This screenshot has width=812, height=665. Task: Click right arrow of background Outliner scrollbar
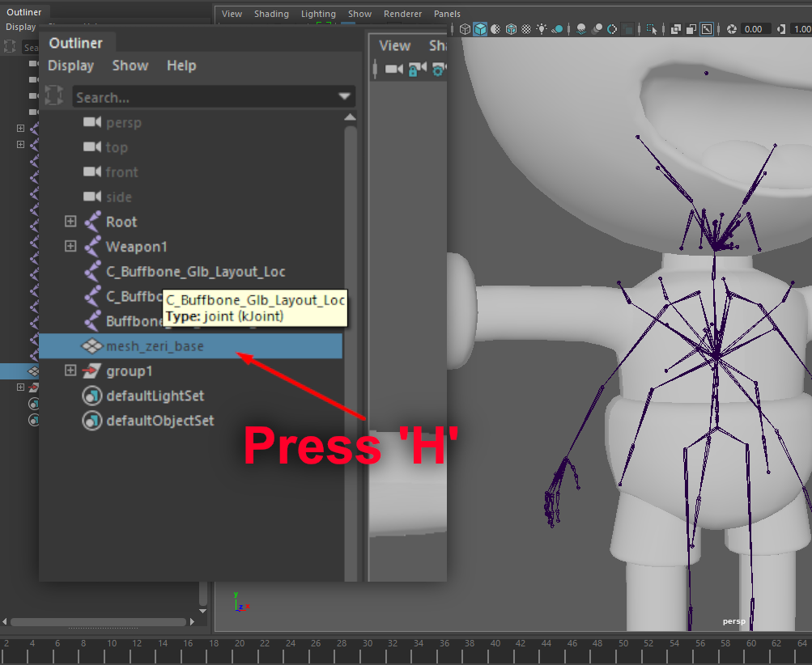[193, 621]
